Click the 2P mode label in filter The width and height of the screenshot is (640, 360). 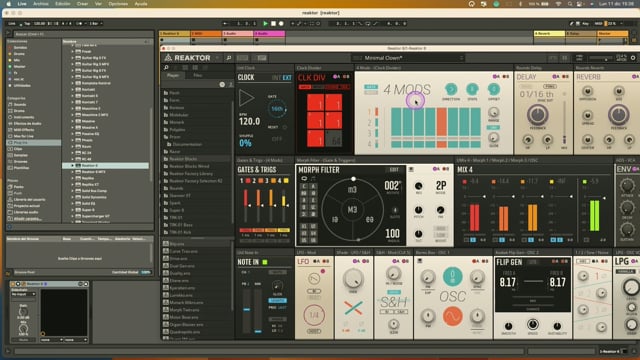pos(441,186)
